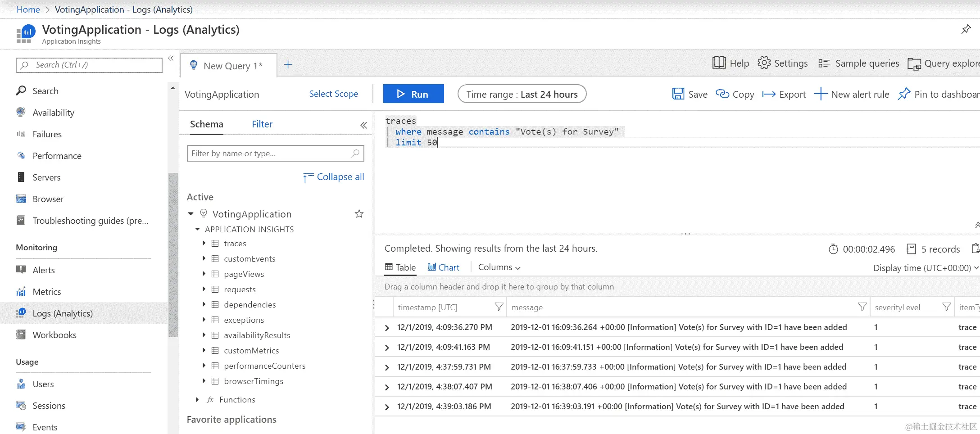Collapse the left navigation menu double-chevron
Viewport: 980px width, 434px height.
[171, 58]
